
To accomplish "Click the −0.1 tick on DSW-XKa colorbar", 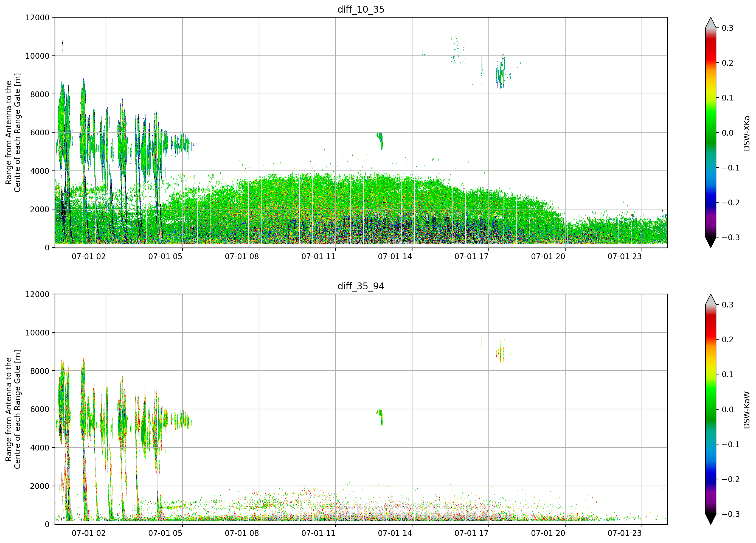I will 731,168.
